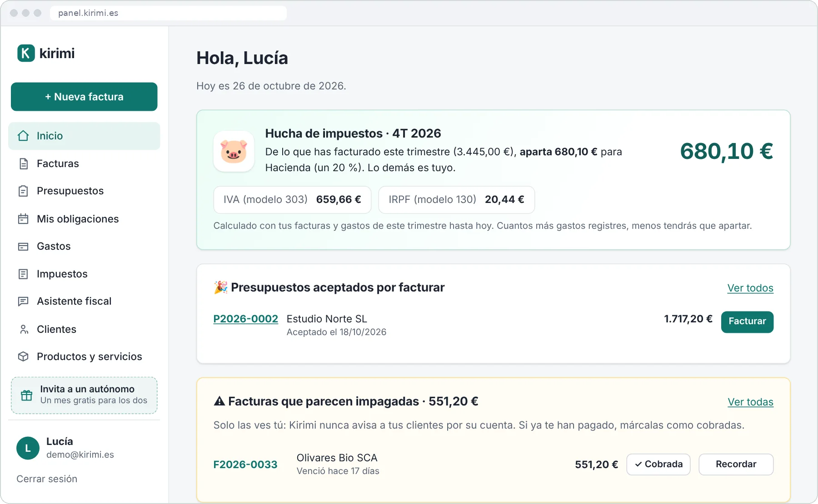
Task: Open Gastos in the sidebar
Action: pos(84,247)
